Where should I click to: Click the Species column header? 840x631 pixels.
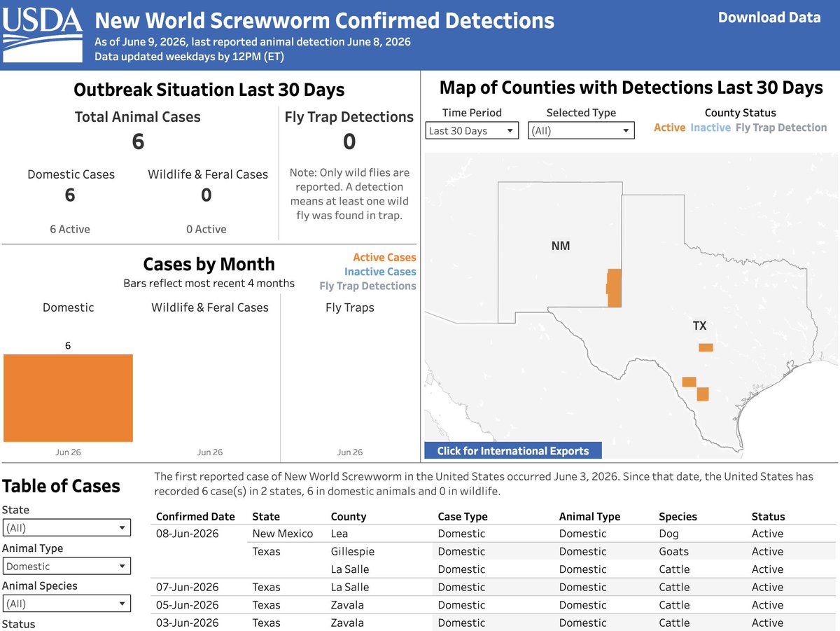[678, 516]
